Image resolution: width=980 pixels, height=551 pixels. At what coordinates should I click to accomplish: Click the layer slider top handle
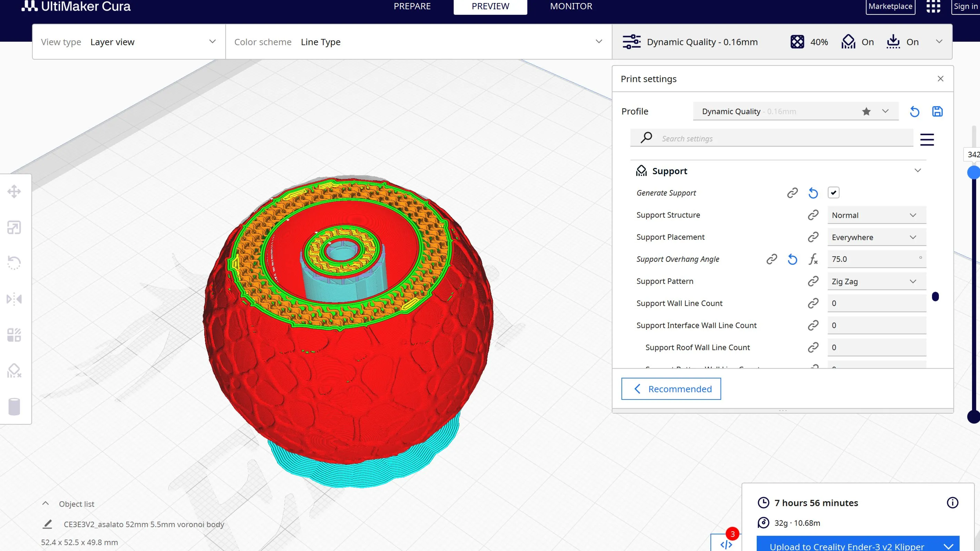[973, 172]
